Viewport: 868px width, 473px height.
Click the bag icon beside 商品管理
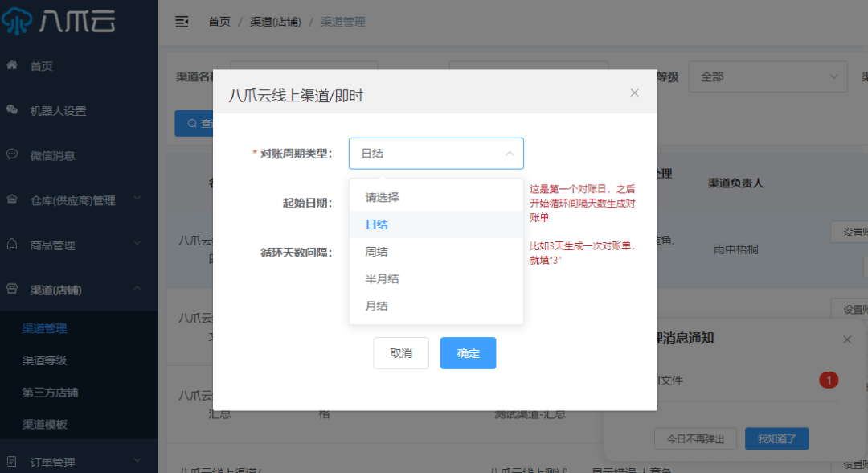pos(11,245)
